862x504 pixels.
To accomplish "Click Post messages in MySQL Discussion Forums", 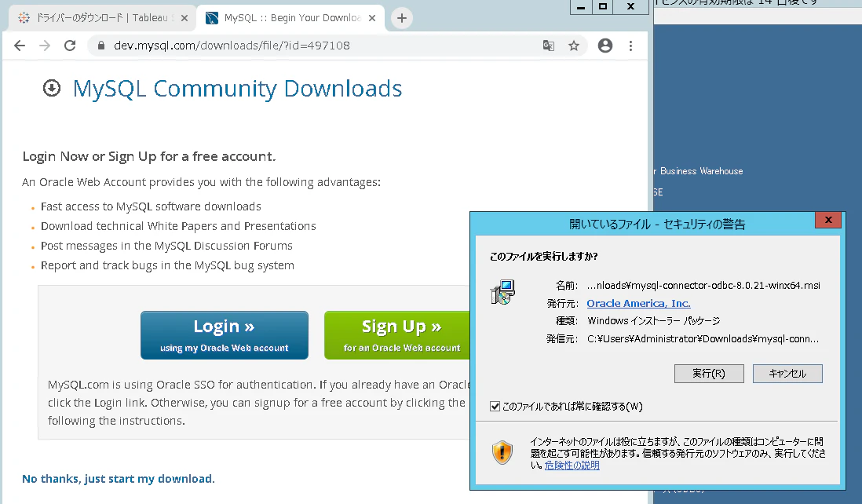I will 166,246.
